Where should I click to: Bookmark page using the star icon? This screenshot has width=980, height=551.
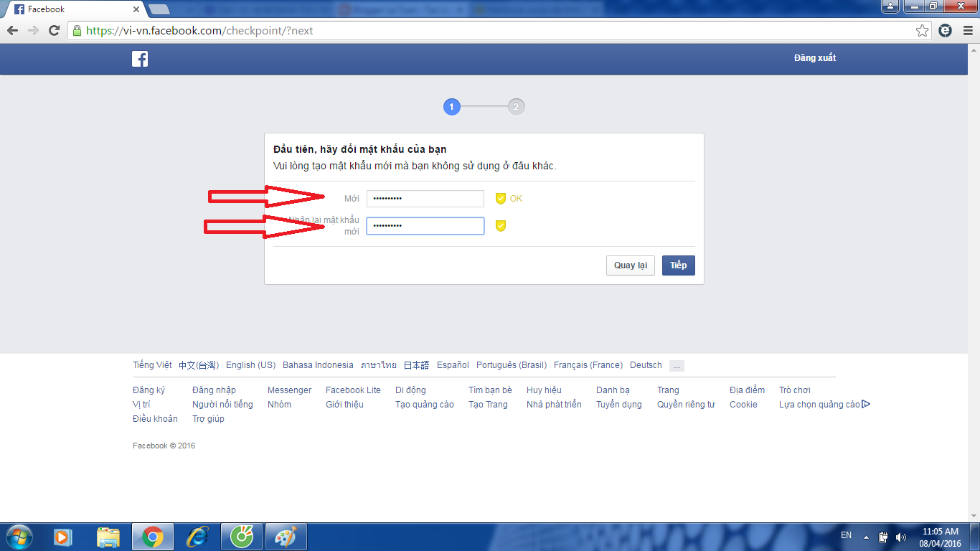point(923,31)
